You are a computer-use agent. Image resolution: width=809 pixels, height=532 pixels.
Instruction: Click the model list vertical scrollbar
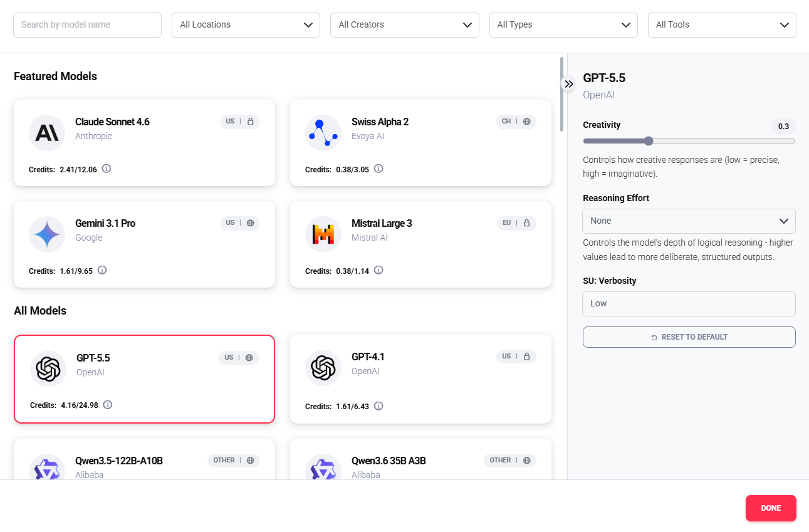click(x=561, y=94)
